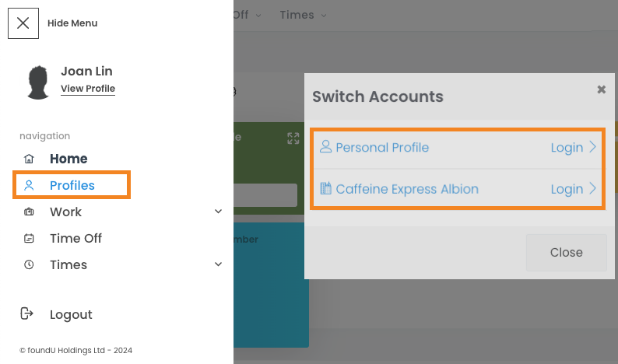Click the Work briefcase icon

click(30, 212)
